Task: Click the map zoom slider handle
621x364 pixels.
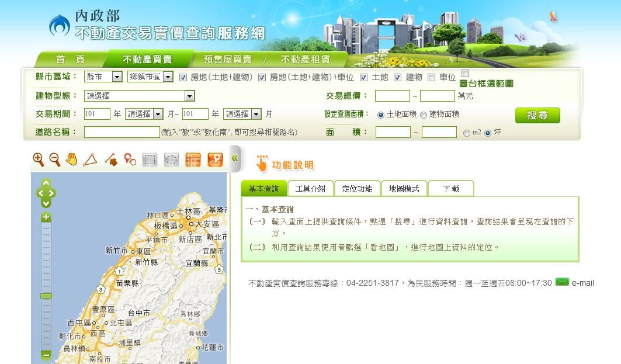Action: [46, 296]
